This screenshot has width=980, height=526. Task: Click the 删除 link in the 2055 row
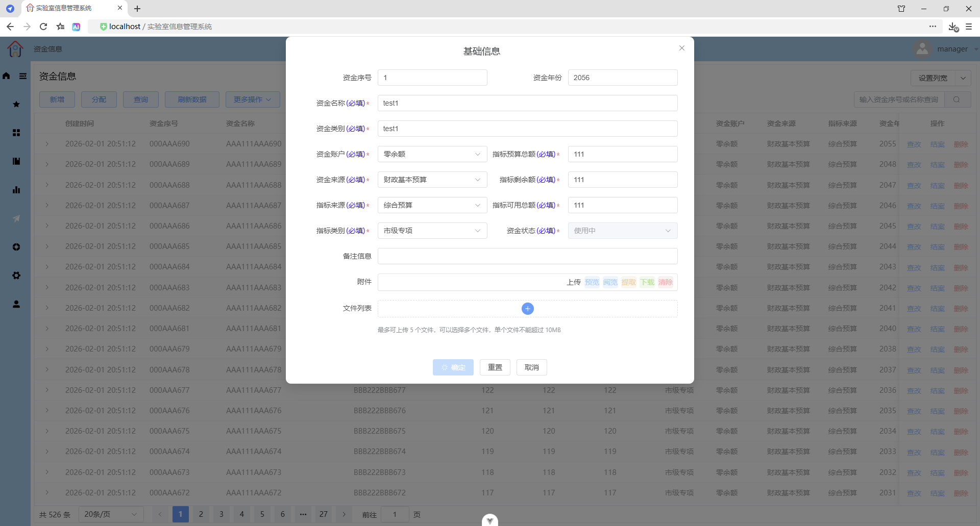click(961, 144)
